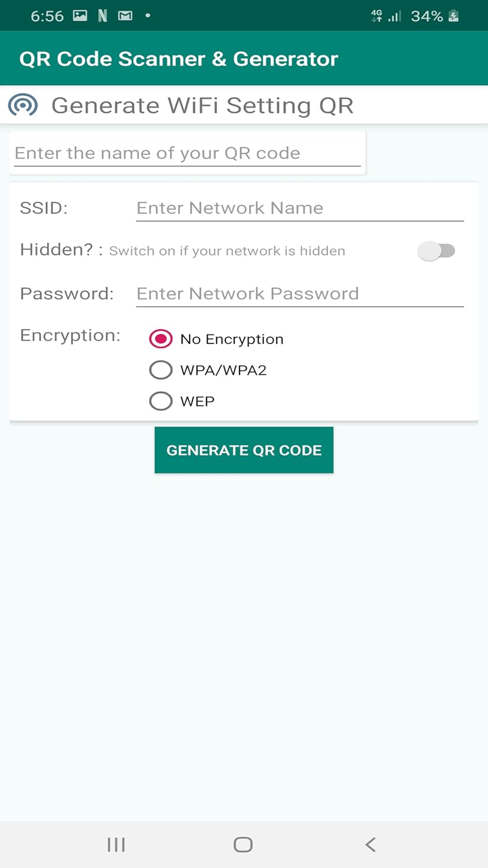Select the WEP encryption radio button
Image resolution: width=488 pixels, height=868 pixels.
[161, 401]
